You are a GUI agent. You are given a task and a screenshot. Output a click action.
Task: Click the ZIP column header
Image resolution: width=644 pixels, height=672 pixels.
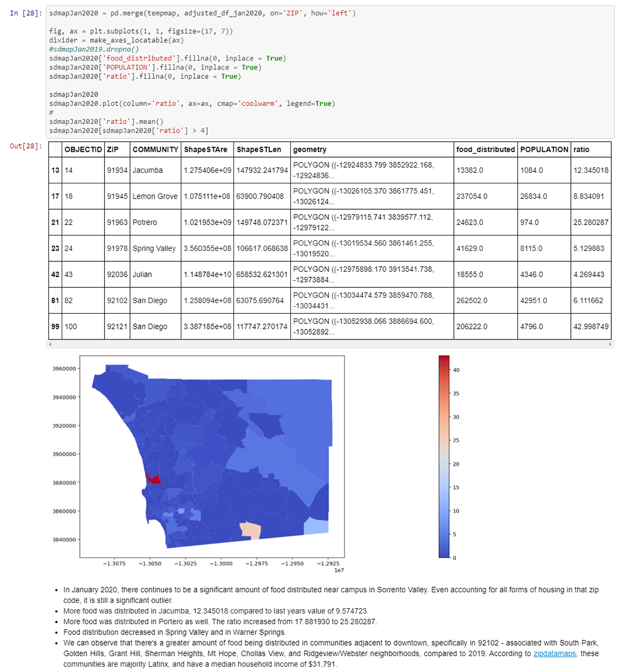pos(117,150)
